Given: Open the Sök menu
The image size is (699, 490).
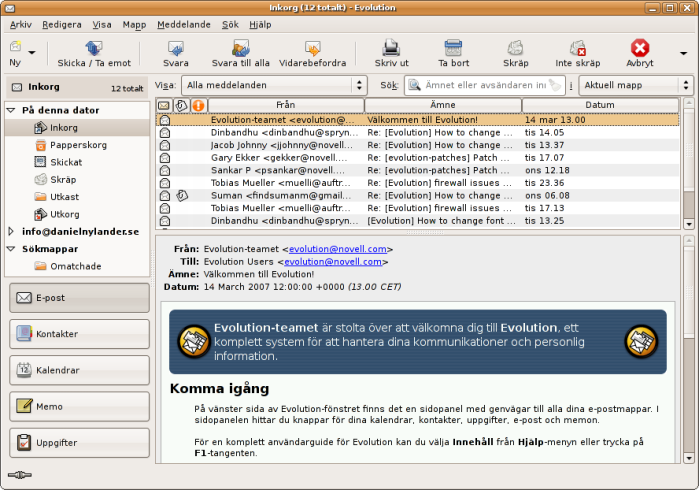Looking at the screenshot, I should pos(230,25).
